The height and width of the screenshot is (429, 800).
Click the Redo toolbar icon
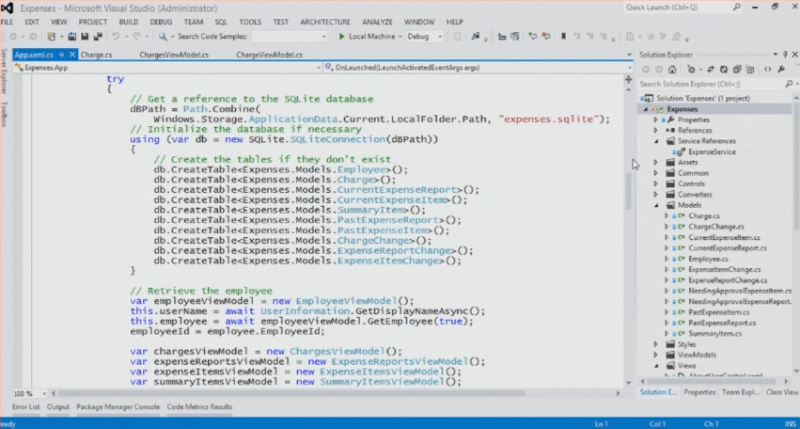click(x=136, y=36)
